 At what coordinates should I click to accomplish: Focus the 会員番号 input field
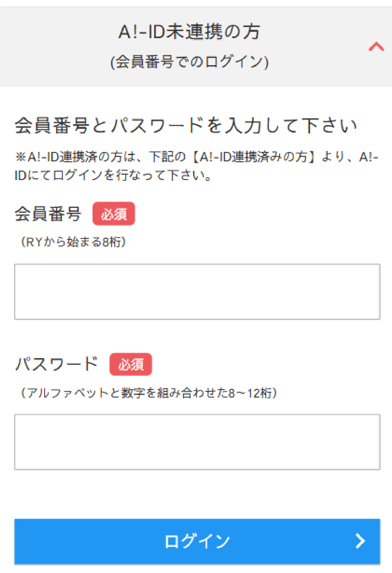click(197, 292)
